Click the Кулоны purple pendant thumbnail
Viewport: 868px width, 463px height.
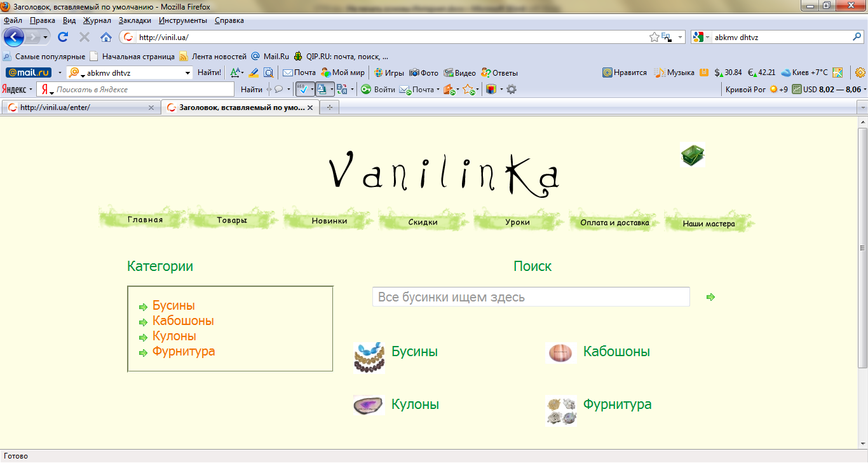tap(369, 404)
